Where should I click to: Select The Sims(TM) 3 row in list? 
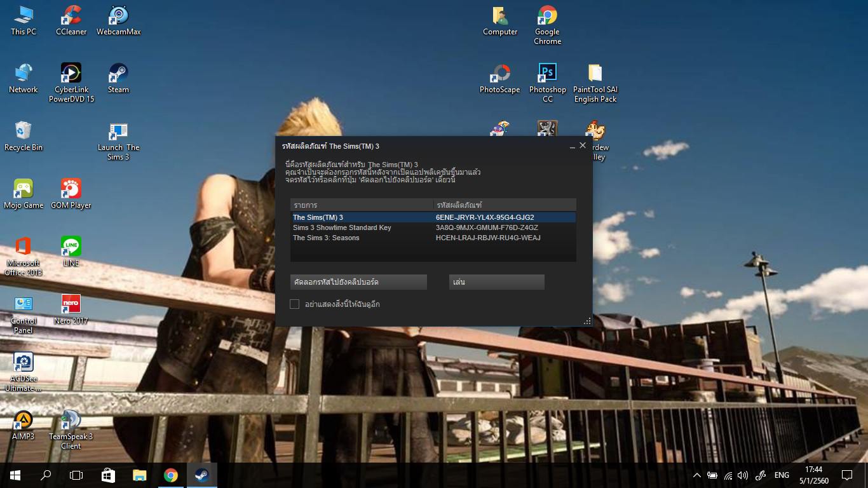(433, 217)
